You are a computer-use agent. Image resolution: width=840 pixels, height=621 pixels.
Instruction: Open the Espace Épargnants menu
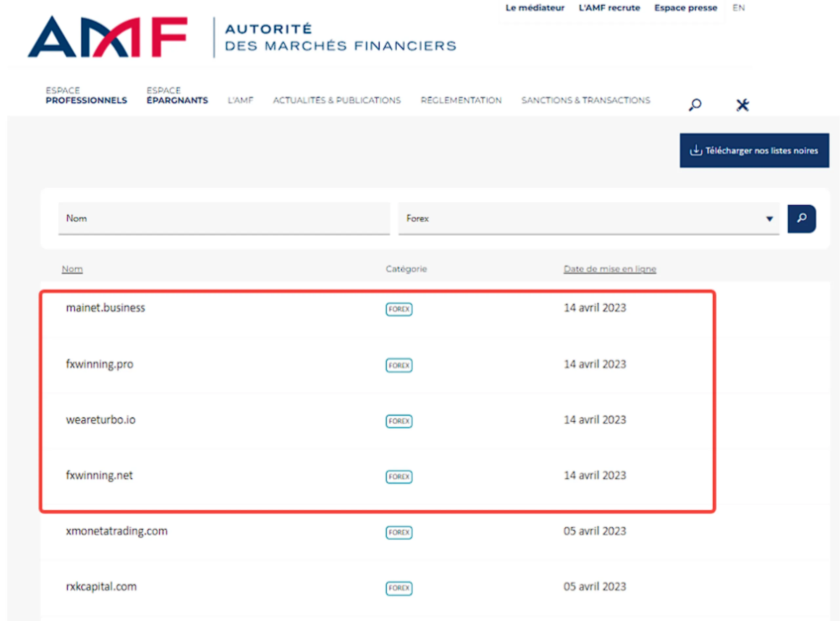tap(177, 95)
